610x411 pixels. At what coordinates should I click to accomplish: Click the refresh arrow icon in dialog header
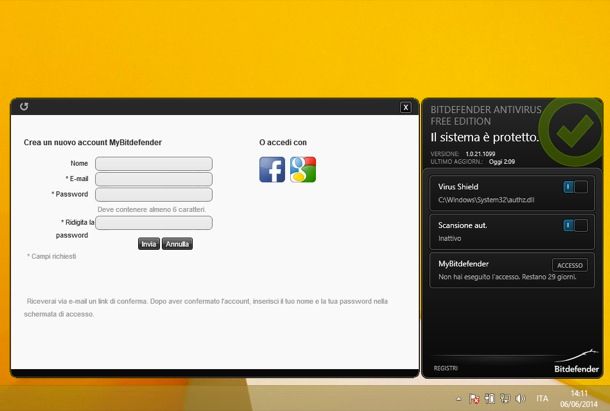click(24, 106)
